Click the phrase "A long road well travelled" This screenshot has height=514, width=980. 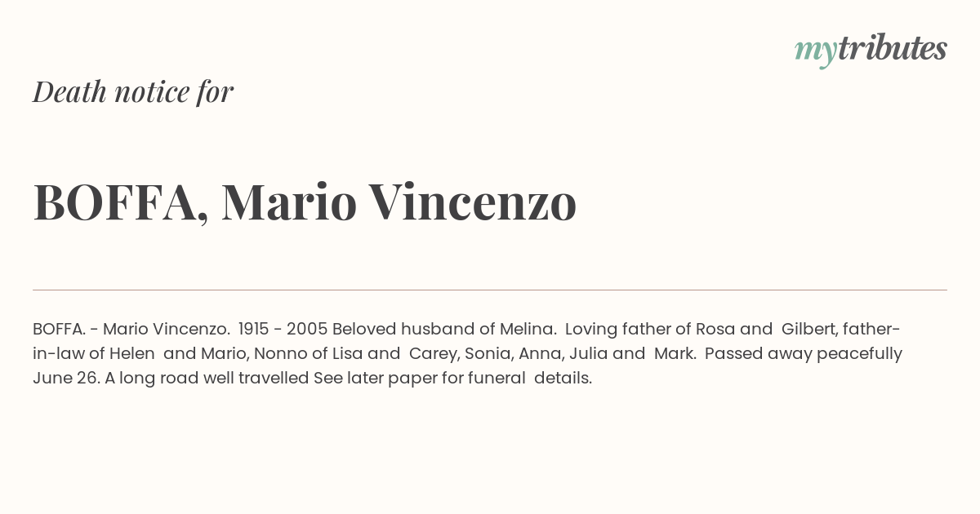207,379
